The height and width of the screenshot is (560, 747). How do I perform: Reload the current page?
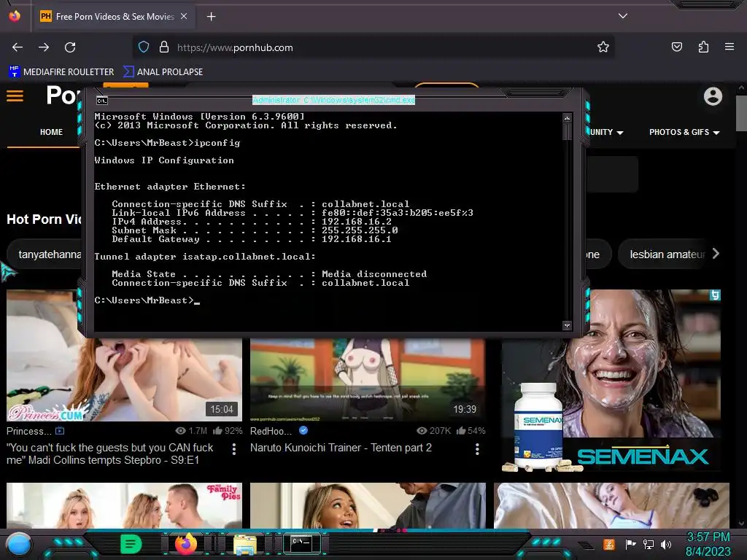(x=70, y=47)
